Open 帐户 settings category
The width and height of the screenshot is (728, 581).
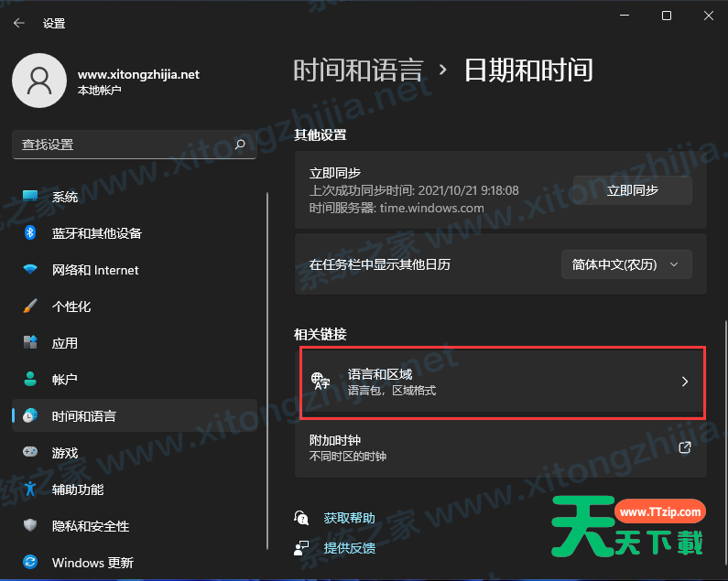(x=135, y=379)
